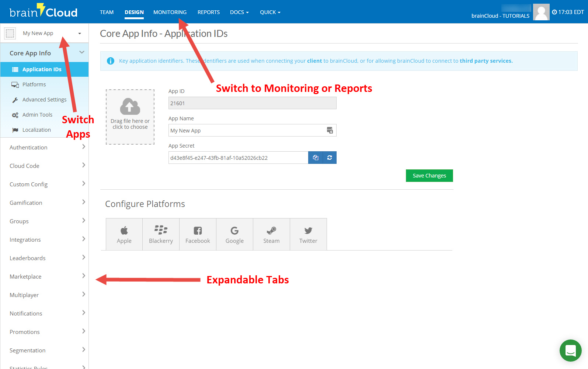Switch to the REPORTS tab
The image size is (588, 369).
coord(209,12)
